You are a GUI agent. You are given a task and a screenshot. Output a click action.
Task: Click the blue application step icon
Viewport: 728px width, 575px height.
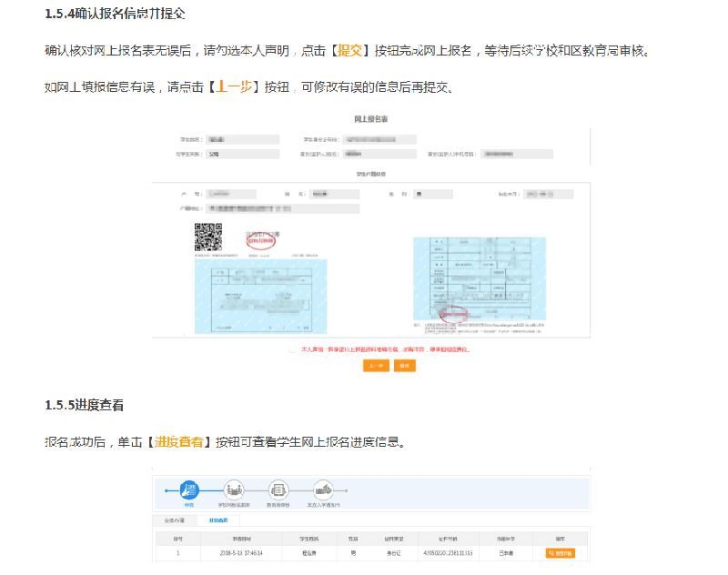point(189,489)
